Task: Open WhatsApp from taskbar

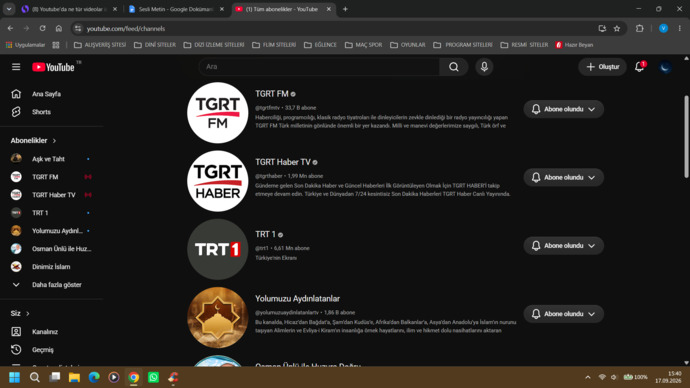Action: 153,377
